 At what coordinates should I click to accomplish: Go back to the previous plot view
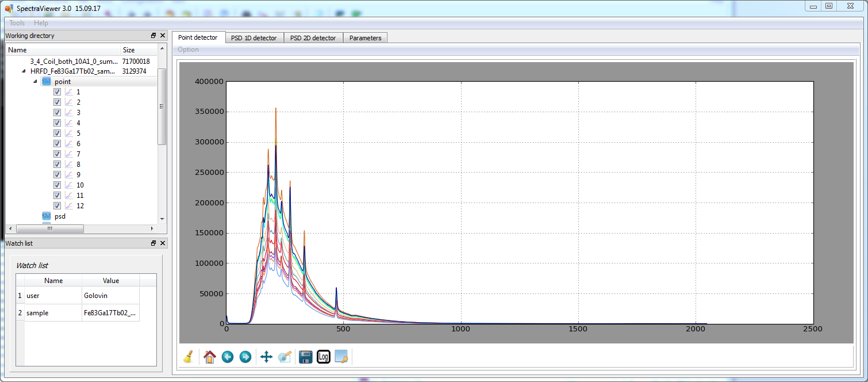228,357
